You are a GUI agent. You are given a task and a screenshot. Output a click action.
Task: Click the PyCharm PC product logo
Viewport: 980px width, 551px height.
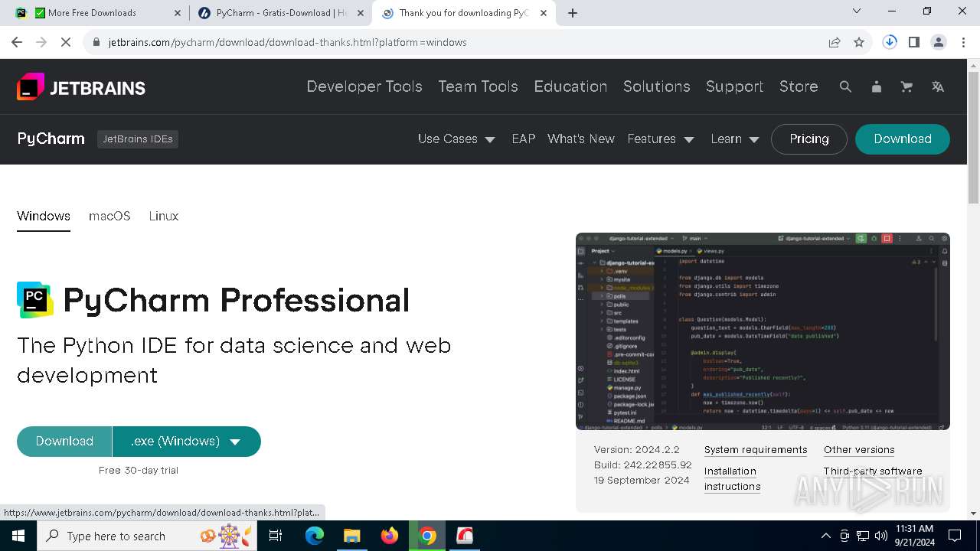click(35, 300)
